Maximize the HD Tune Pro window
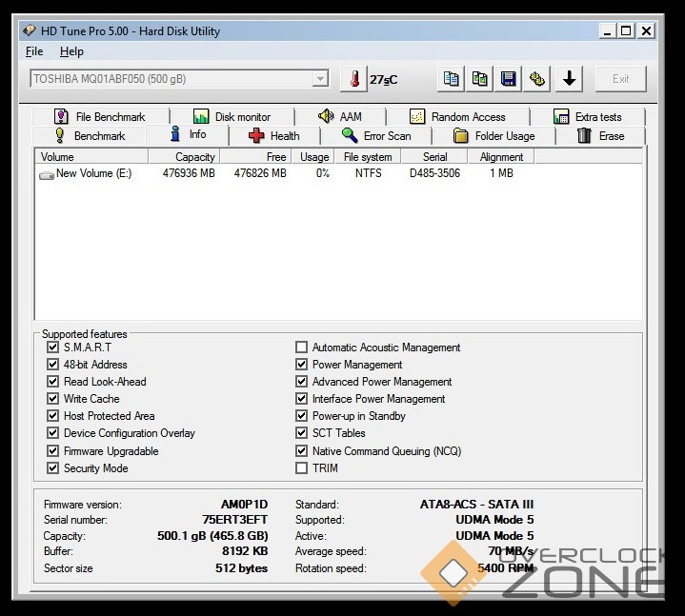 626,31
